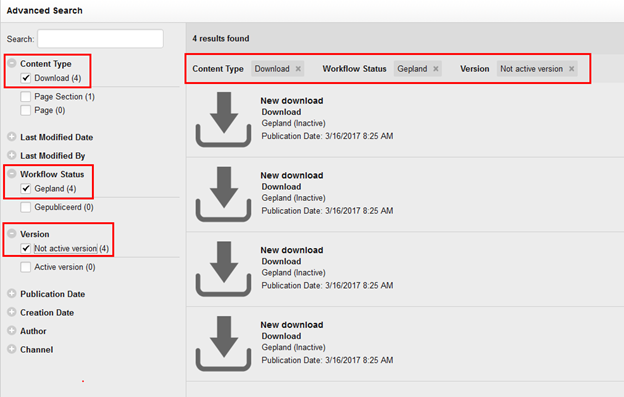Collapse the Workflow Status facet
The width and height of the screenshot is (624, 397).
pyautogui.click(x=12, y=174)
